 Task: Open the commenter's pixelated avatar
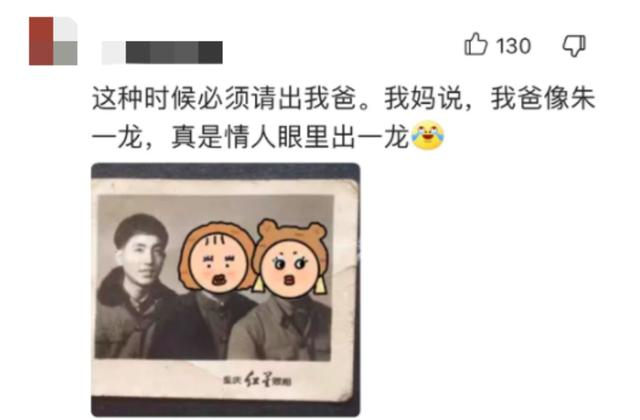click(53, 41)
